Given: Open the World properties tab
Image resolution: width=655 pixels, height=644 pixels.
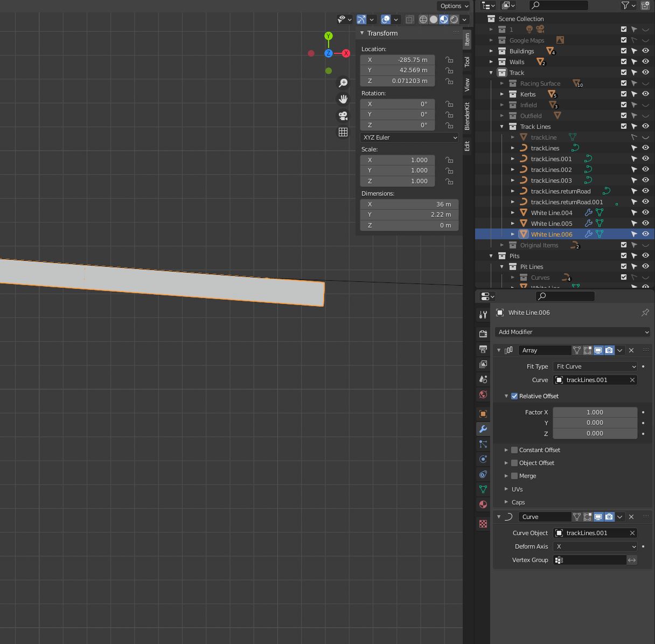Looking at the screenshot, I should tap(483, 394).
